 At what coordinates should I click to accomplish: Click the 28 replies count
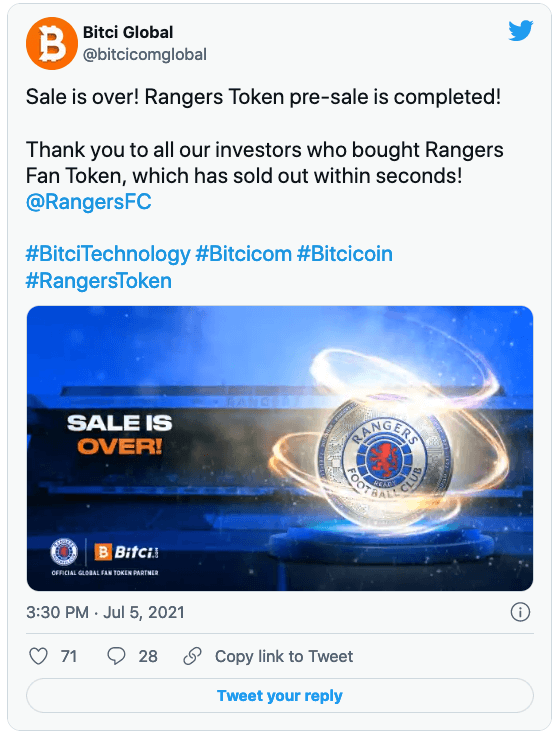pyautogui.click(x=148, y=656)
